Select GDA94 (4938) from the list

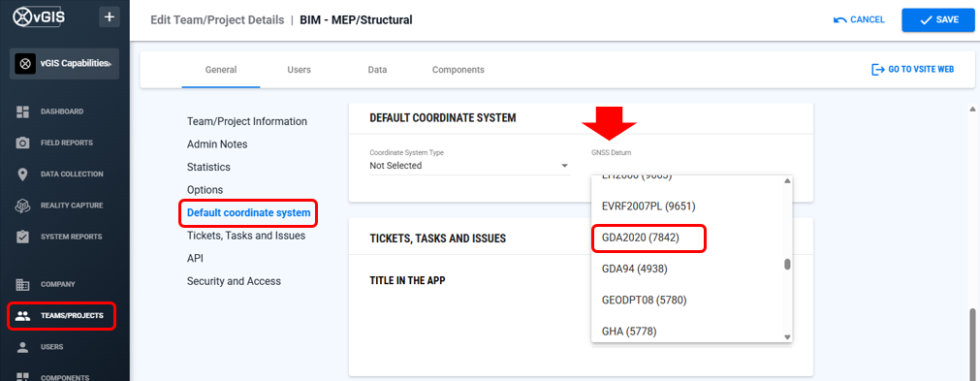coord(634,269)
